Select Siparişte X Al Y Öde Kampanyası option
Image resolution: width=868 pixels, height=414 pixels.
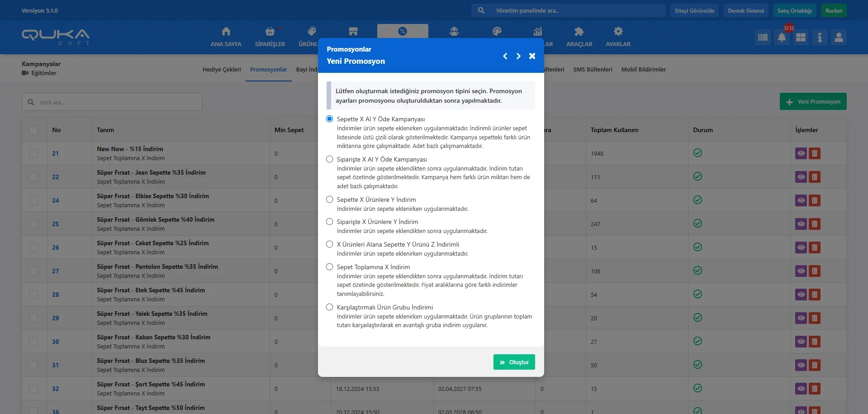(x=330, y=159)
